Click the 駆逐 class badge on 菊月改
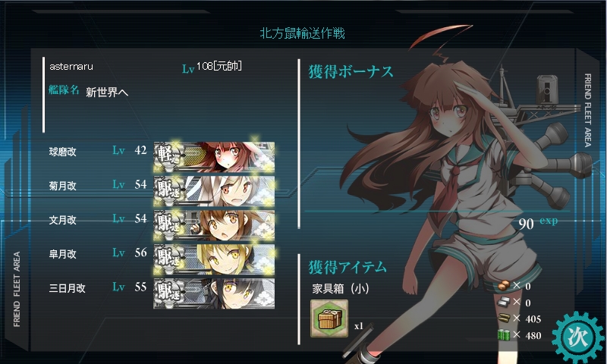This screenshot has height=364, width=607. click(x=168, y=190)
